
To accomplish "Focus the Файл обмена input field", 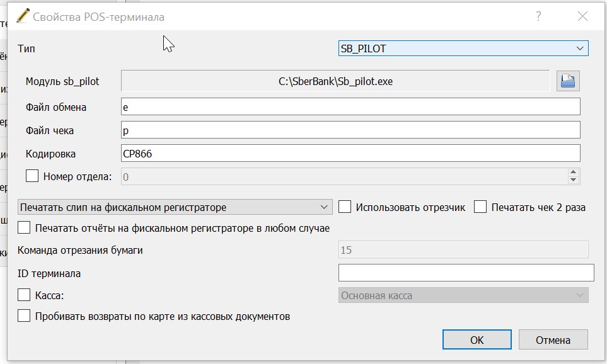I will tap(350, 106).
